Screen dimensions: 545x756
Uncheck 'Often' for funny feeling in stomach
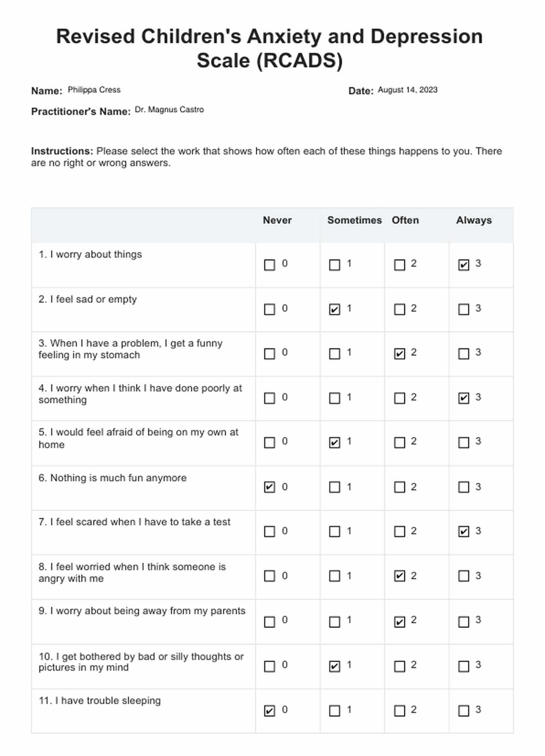(x=399, y=354)
